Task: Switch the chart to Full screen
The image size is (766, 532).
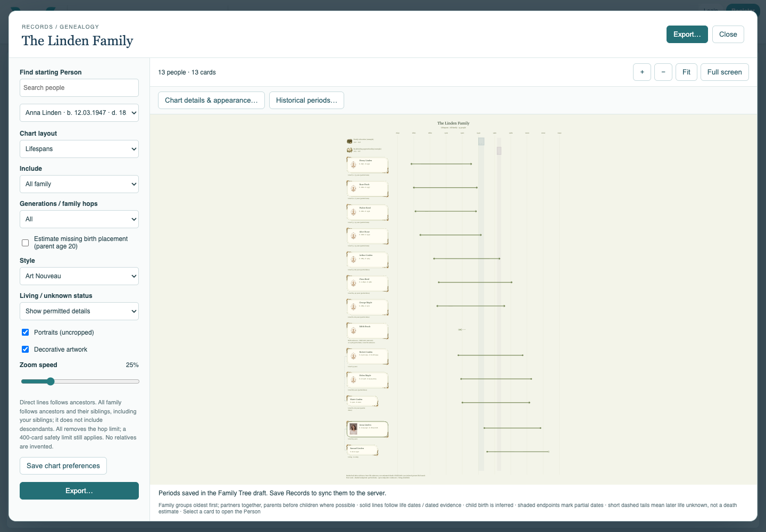Action: tap(725, 72)
